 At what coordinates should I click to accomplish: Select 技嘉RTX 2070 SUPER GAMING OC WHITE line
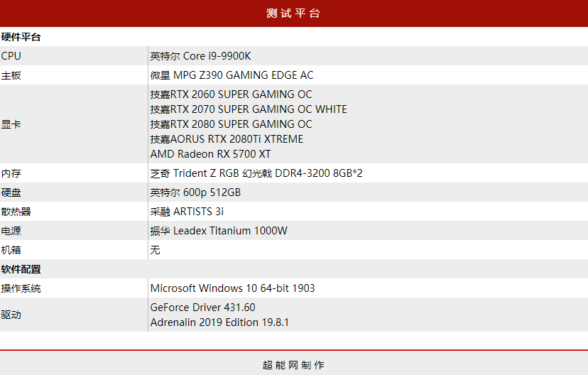point(249,109)
